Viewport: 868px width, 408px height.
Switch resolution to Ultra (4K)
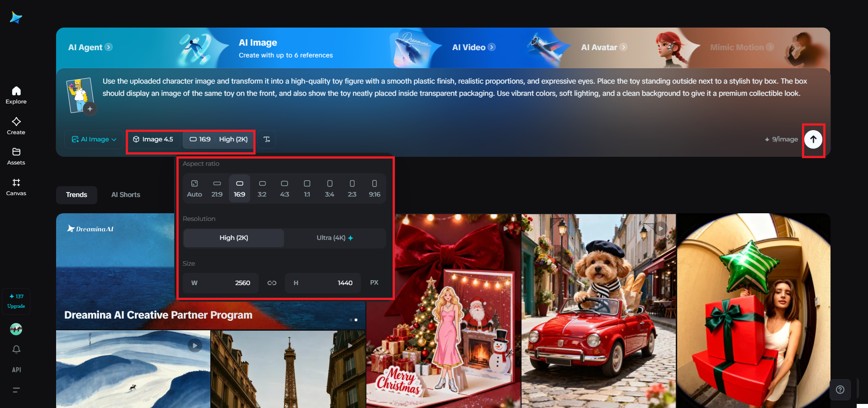click(x=335, y=238)
